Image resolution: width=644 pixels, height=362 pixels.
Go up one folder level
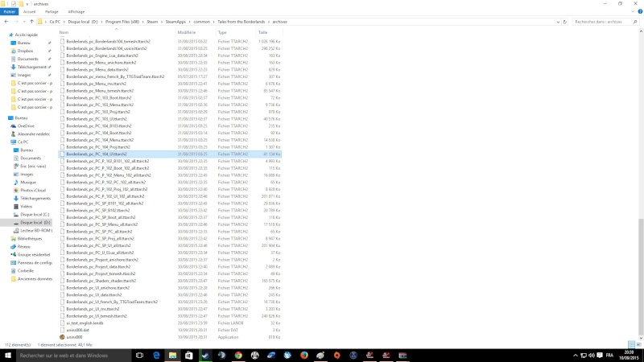coord(31,22)
